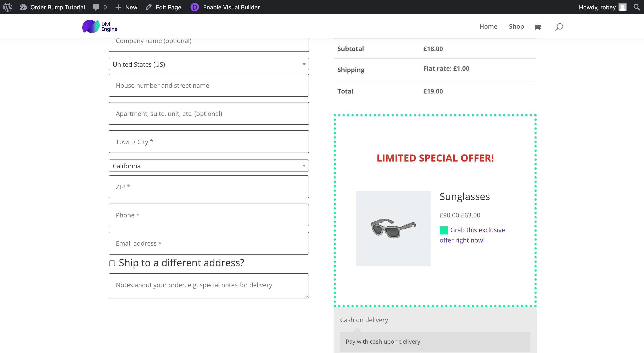
Task: Open the site header search icon
Action: pos(559,27)
